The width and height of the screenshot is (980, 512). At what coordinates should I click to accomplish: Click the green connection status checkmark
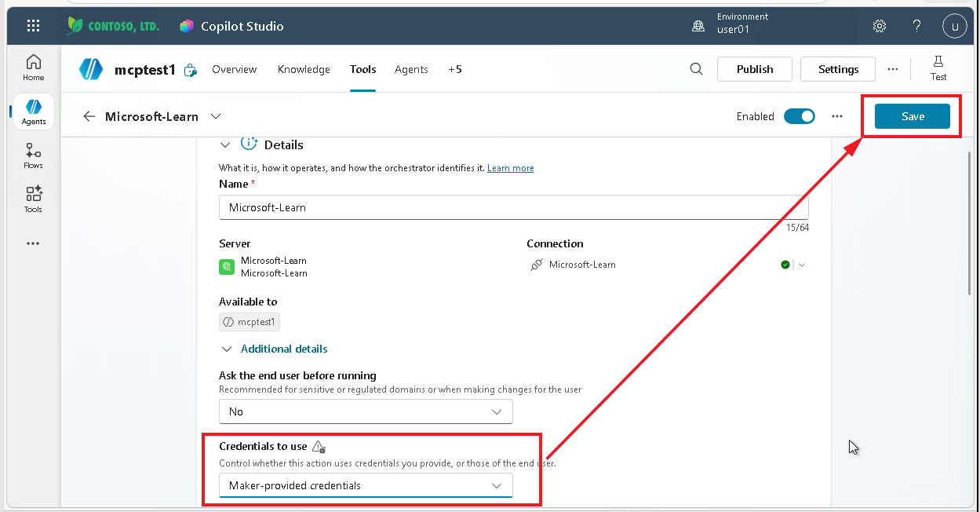(785, 265)
